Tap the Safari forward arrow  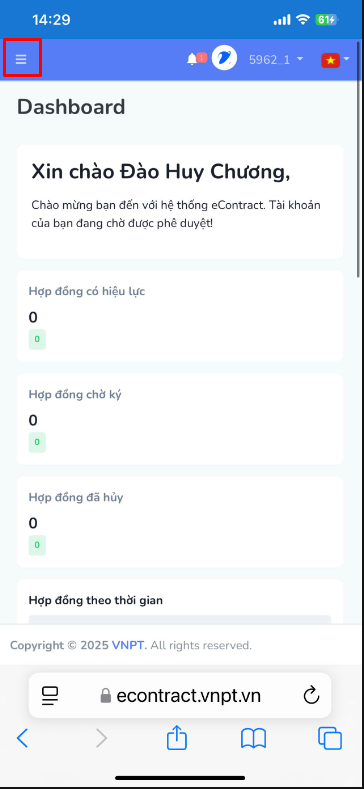[101, 739]
